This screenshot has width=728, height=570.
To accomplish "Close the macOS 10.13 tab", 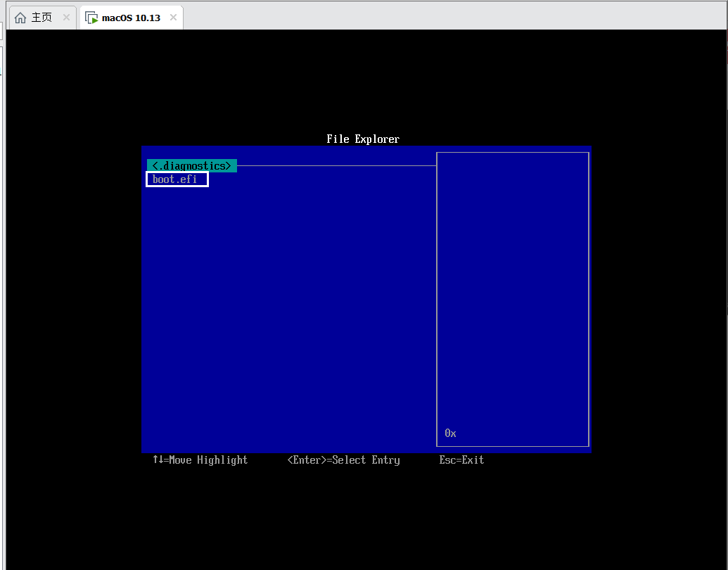I will pyautogui.click(x=173, y=17).
